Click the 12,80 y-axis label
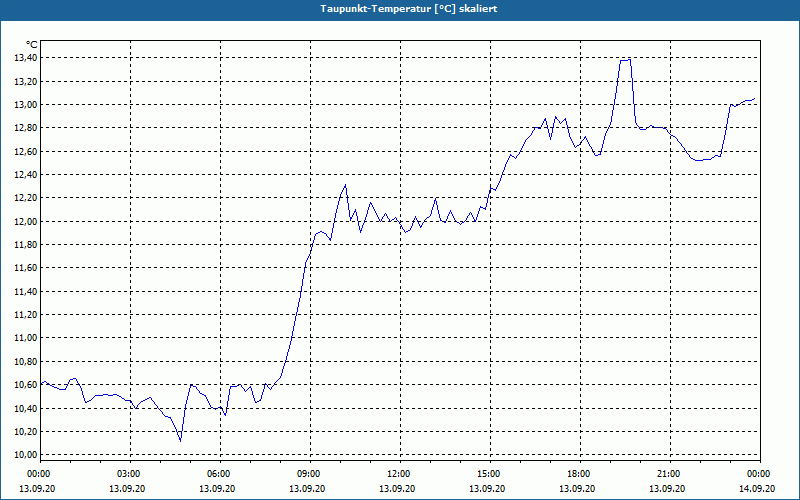Screen dimensions: 800x500 (25, 128)
